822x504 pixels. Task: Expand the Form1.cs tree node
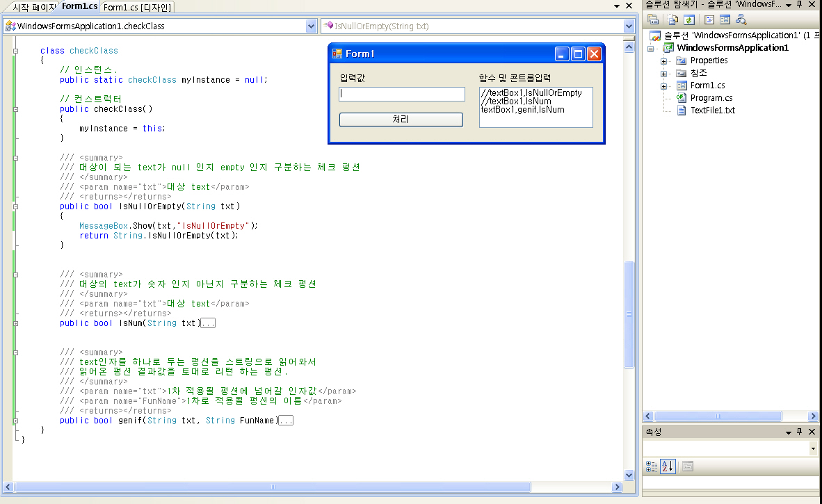(x=663, y=86)
